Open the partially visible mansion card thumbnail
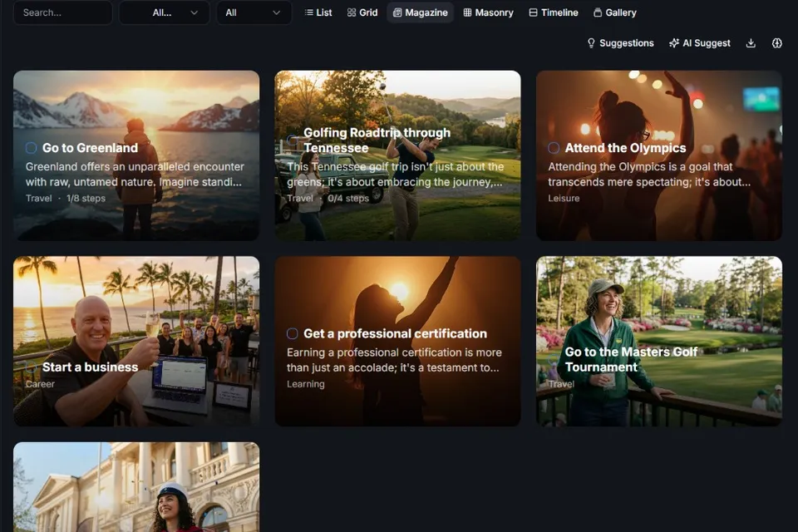Screen dimensions: 798x532 click(136, 487)
